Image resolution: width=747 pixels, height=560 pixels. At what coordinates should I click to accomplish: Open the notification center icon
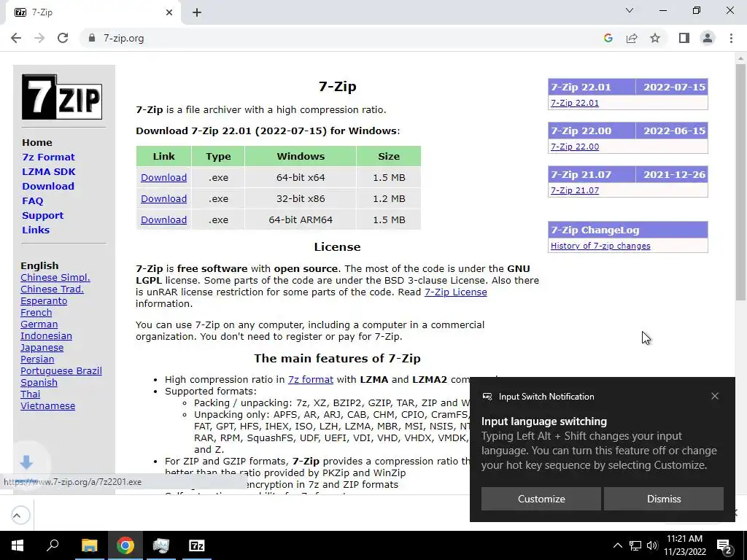click(x=724, y=546)
